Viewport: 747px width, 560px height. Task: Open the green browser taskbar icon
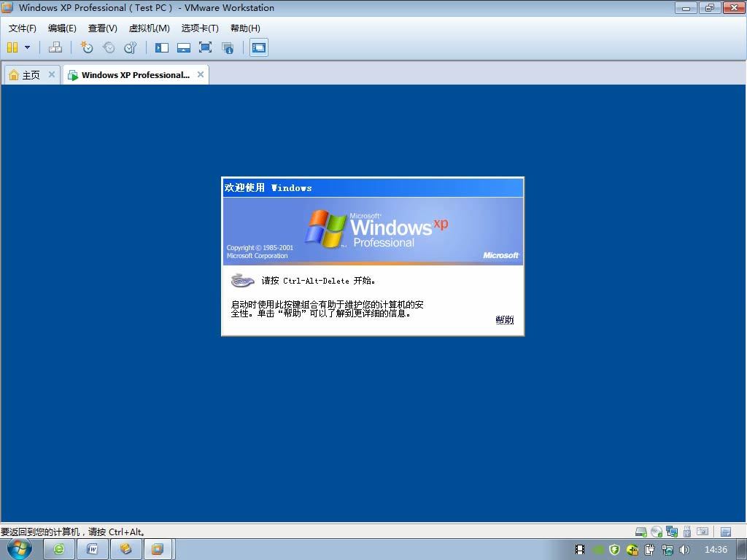[x=59, y=549]
